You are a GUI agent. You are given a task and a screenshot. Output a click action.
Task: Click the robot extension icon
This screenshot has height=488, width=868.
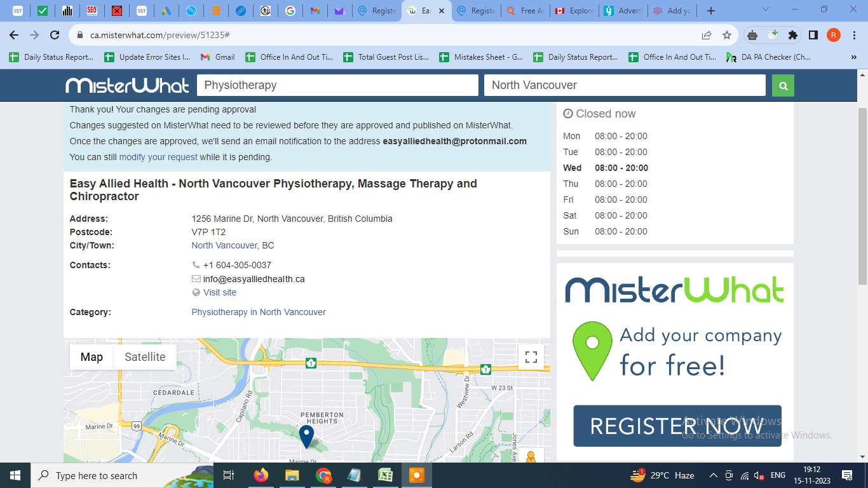coord(752,35)
